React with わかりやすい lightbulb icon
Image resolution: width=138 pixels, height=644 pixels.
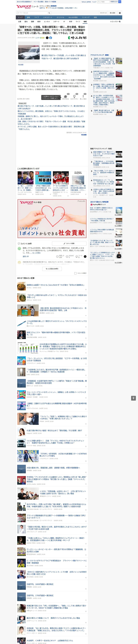coord(74,96)
